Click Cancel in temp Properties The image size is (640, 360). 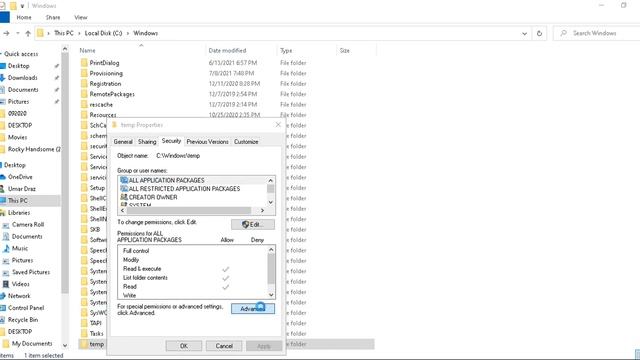pyautogui.click(x=224, y=346)
